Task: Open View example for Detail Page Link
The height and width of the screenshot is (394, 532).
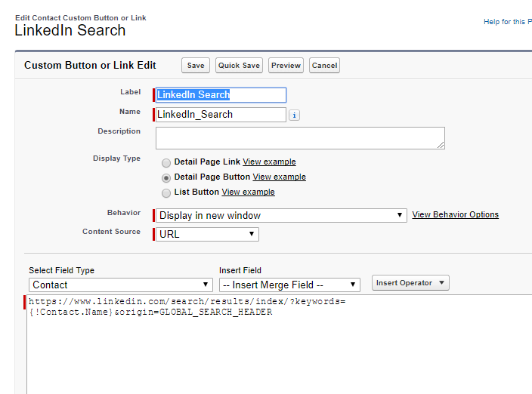Action: tap(269, 162)
